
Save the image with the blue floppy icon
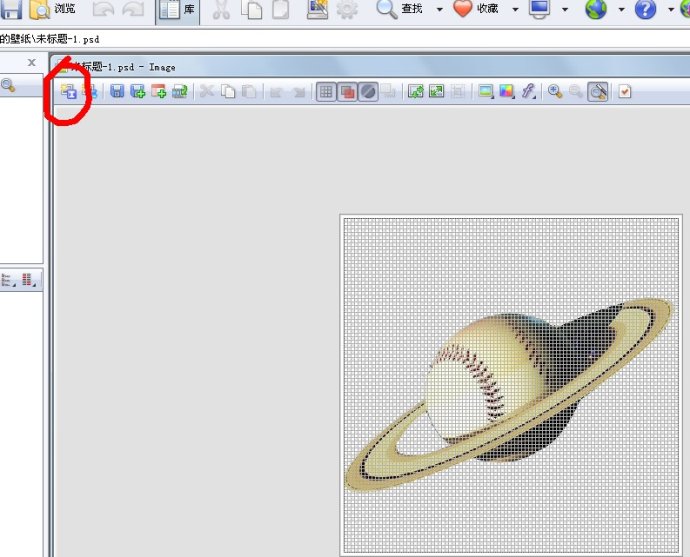coord(117,92)
